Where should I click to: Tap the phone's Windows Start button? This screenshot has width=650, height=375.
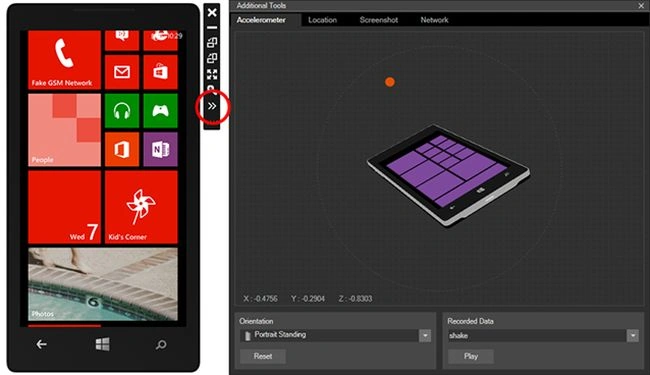[x=102, y=344]
